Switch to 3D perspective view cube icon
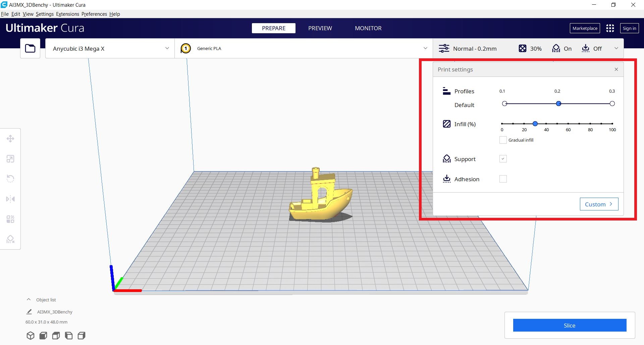The width and height of the screenshot is (644, 345). click(x=31, y=336)
